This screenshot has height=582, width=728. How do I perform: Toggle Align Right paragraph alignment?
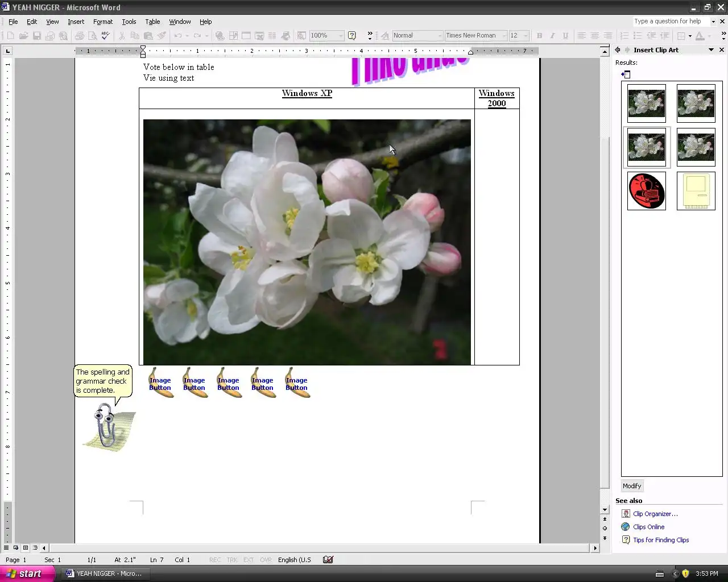click(607, 35)
